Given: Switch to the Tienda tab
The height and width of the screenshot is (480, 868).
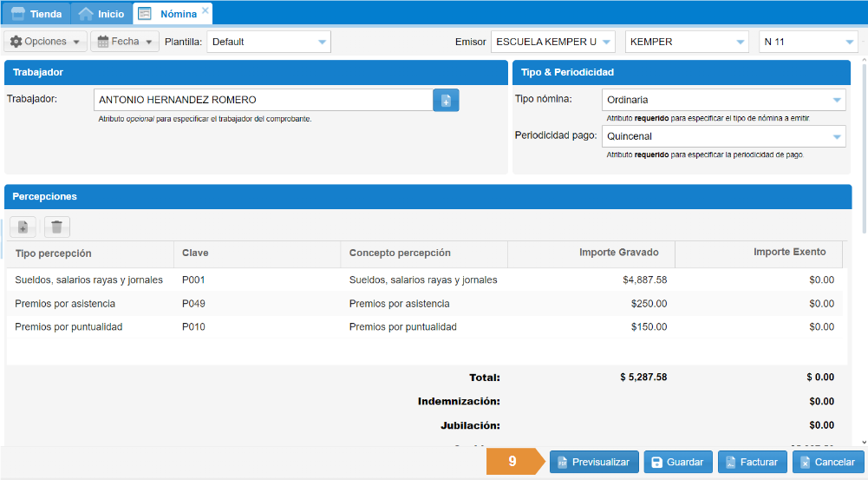Looking at the screenshot, I should coord(36,14).
